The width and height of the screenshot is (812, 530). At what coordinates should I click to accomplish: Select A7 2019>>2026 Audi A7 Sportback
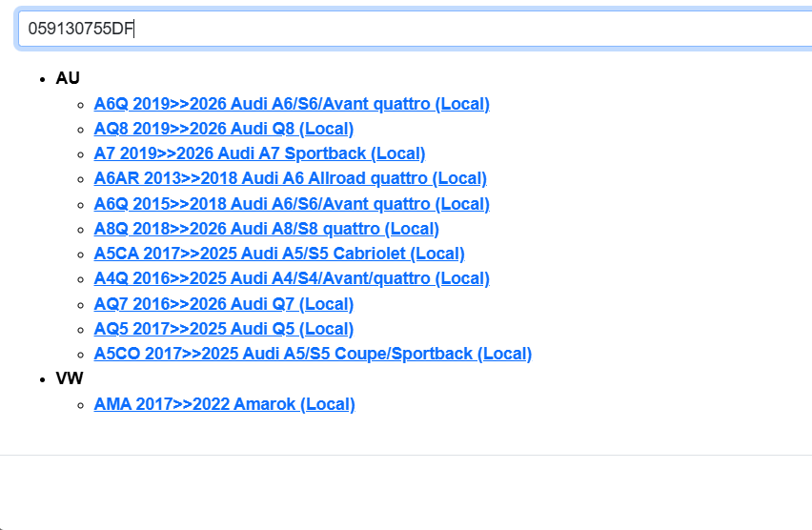259,153
